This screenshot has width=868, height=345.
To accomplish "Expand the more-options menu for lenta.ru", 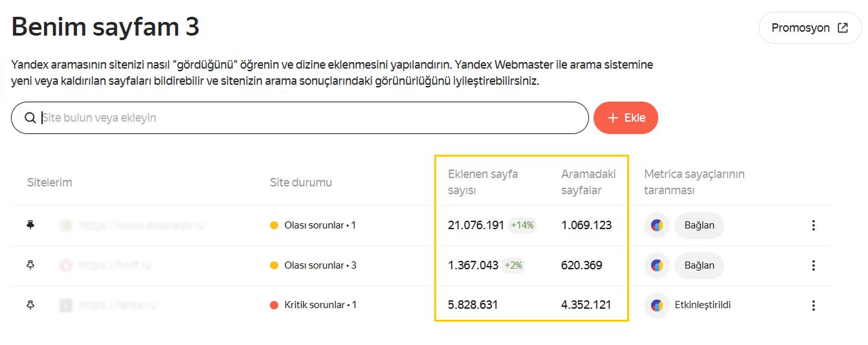I will tap(814, 306).
